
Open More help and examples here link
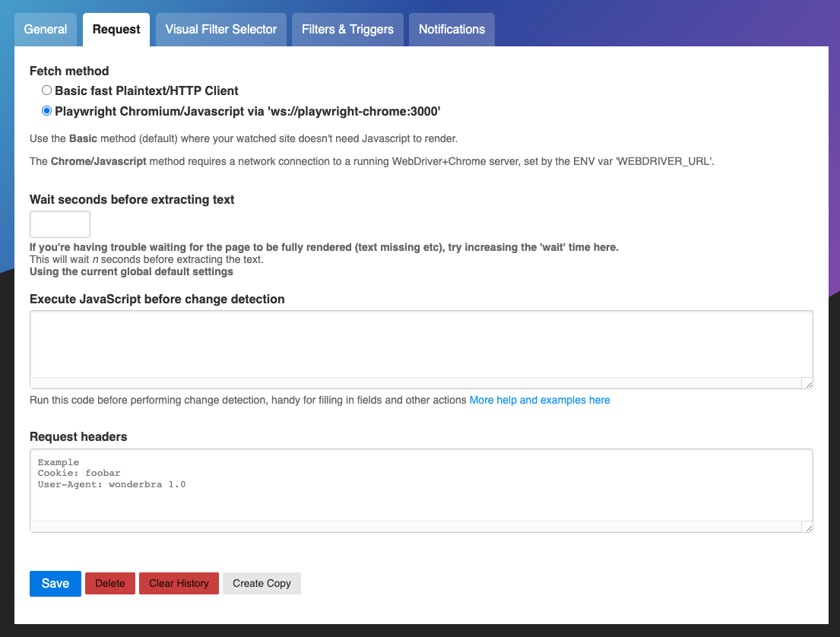click(x=540, y=400)
